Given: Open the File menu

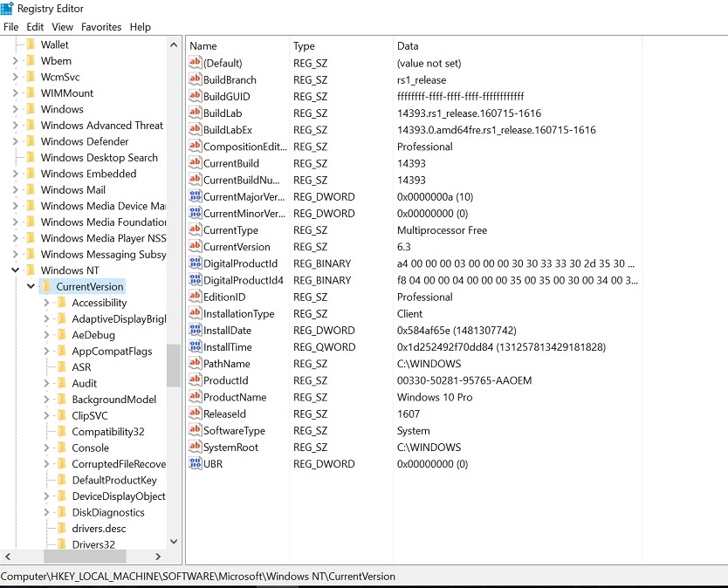Looking at the screenshot, I should tap(11, 27).
